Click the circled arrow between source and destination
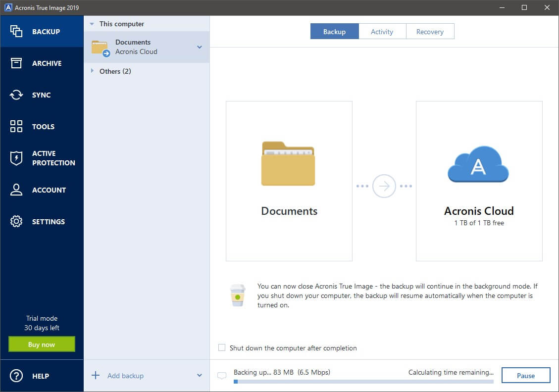The height and width of the screenshot is (392, 559). pos(384,186)
